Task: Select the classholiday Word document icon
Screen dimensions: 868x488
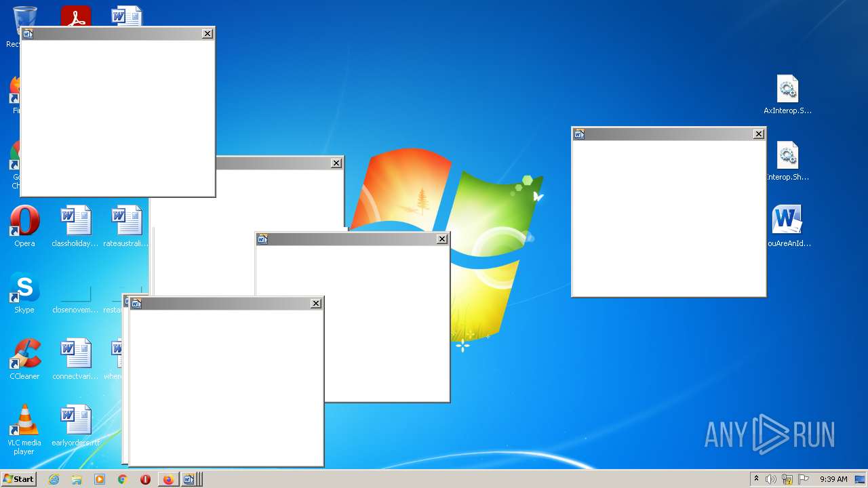Action: (x=75, y=226)
